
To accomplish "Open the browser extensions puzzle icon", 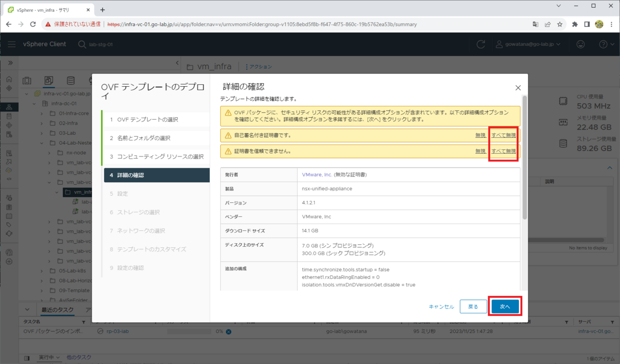I will [x=575, y=24].
